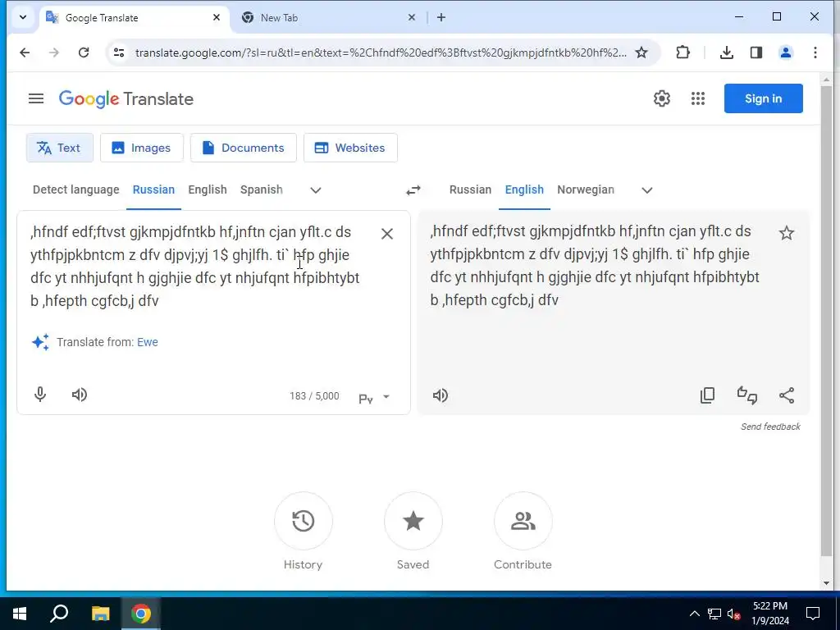Open the Google Translate main menu hamburger
This screenshot has width=840, height=630.
click(36, 98)
